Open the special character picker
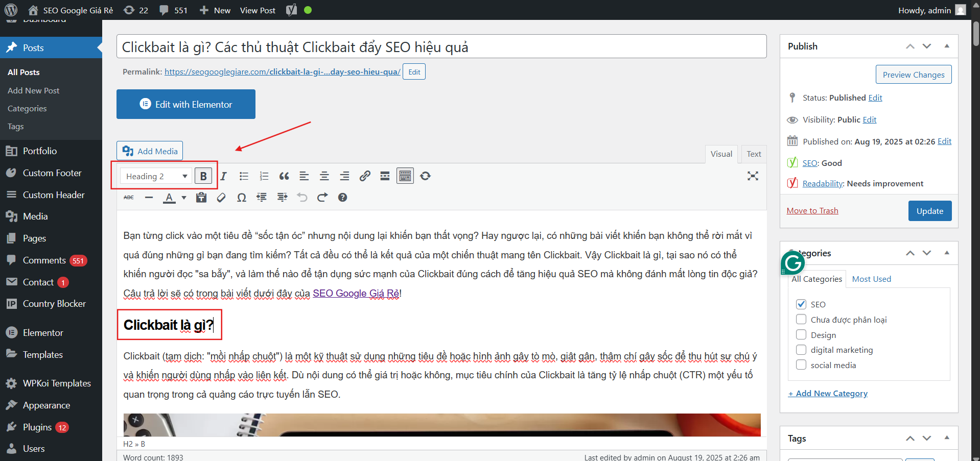The width and height of the screenshot is (980, 461). 241,198
